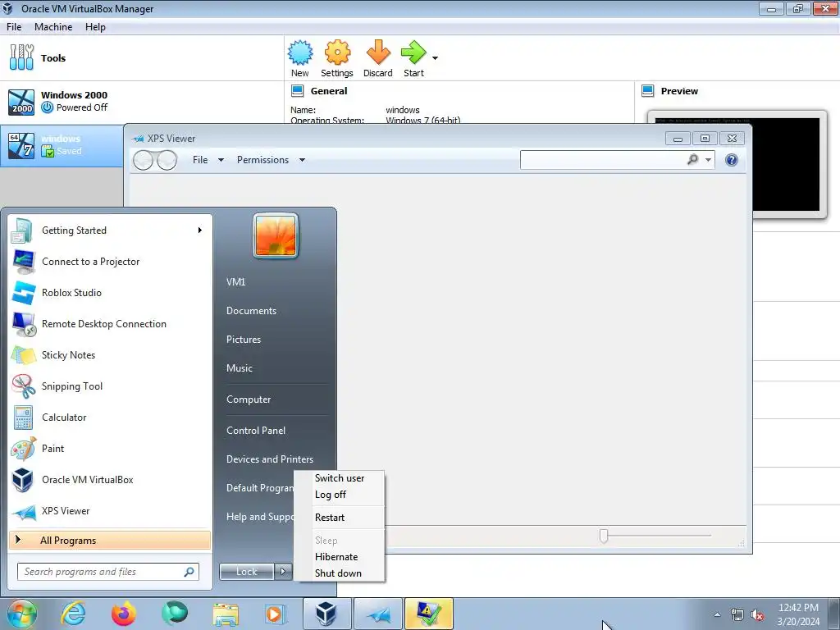Open the taskbar clock showing 12:42 PM
The width and height of the screenshot is (840, 630).
click(798, 614)
